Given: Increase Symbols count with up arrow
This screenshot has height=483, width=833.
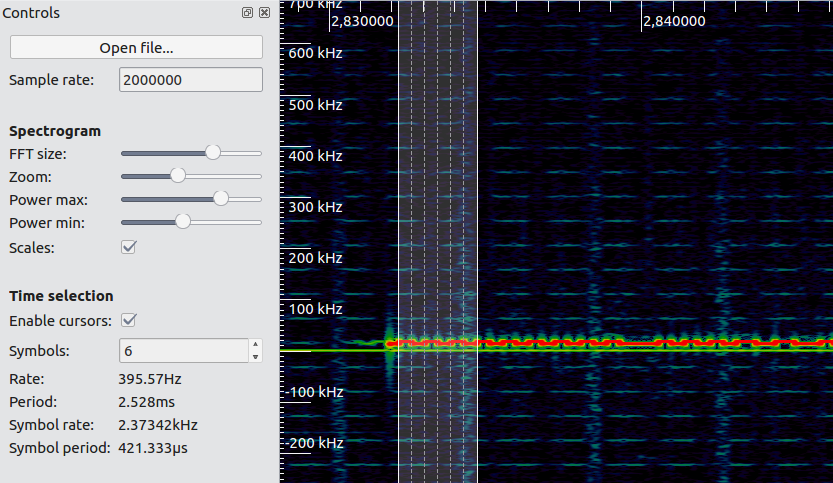Looking at the screenshot, I should pyautogui.click(x=255, y=345).
